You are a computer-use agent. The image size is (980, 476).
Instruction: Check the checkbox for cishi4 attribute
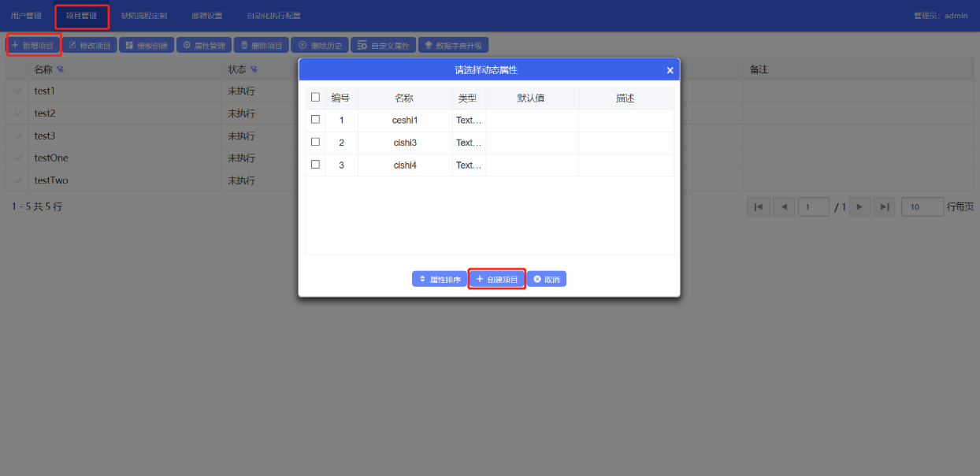pyautogui.click(x=315, y=165)
